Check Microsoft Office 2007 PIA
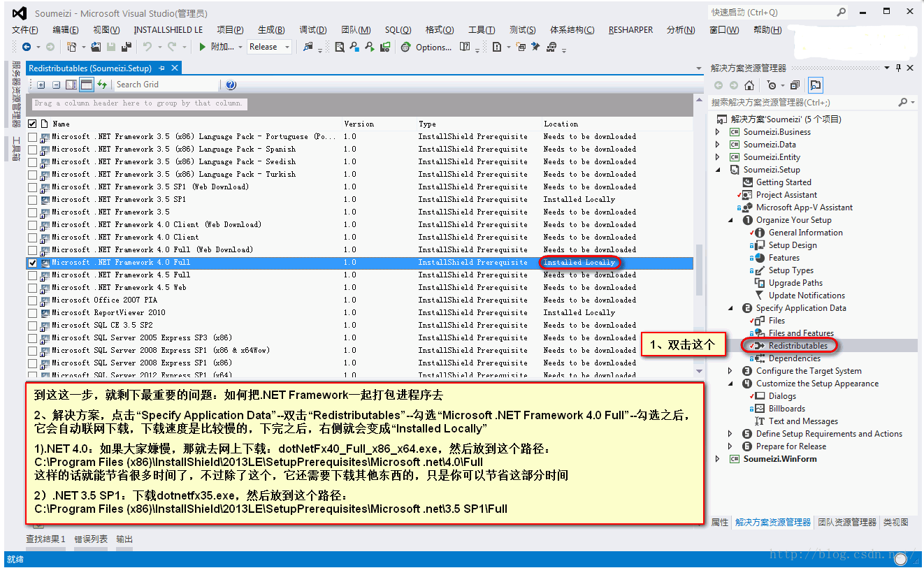The height and width of the screenshot is (568, 924). click(32, 300)
